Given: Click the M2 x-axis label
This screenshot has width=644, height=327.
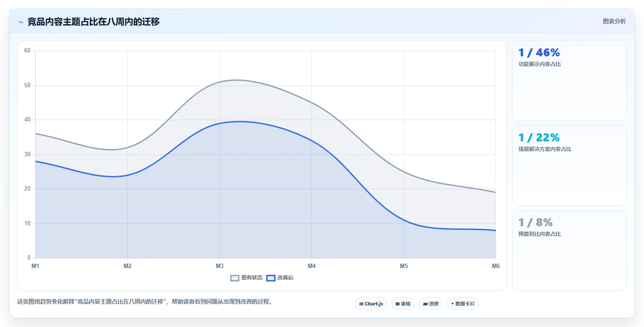Looking at the screenshot, I should [127, 266].
